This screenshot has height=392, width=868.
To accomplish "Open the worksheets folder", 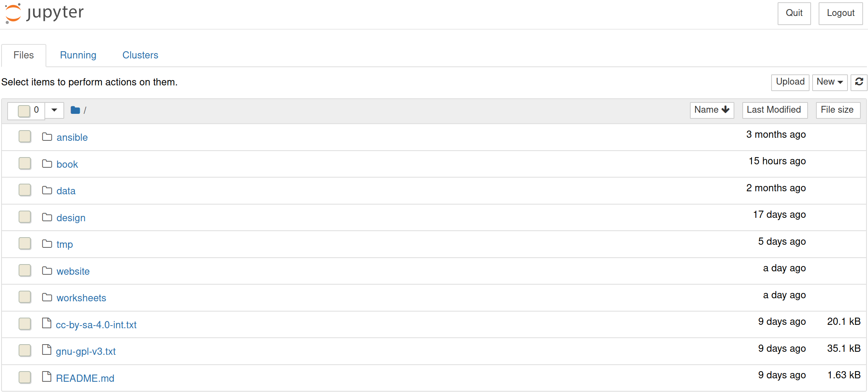I will (81, 298).
